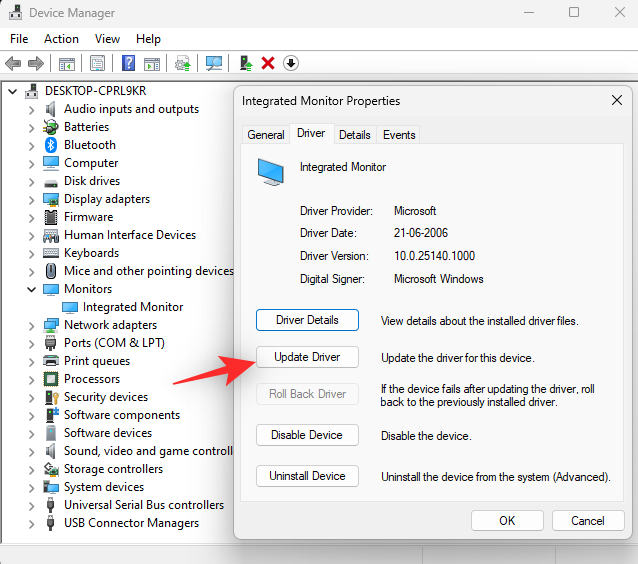Click the down-arrow circle toolbar icon

point(291,63)
